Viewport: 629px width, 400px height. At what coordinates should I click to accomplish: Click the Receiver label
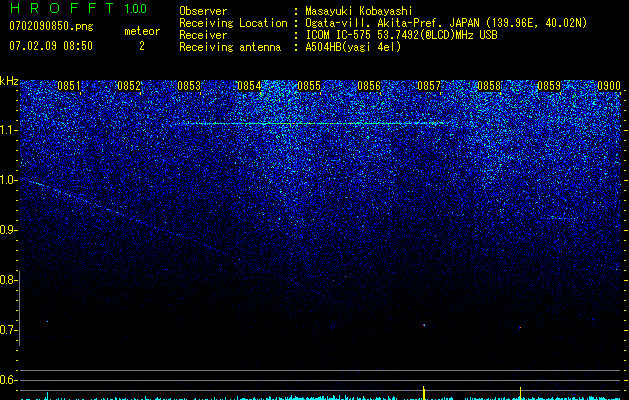203,35
